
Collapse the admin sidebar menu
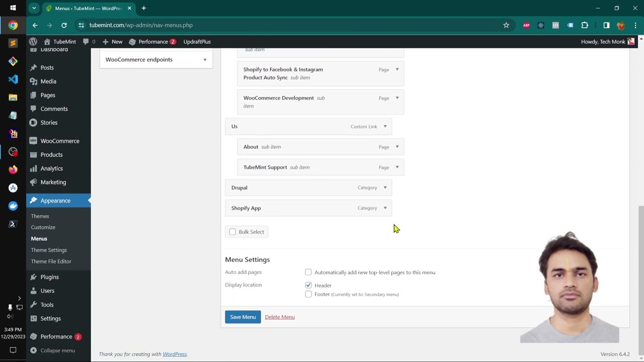(52, 350)
